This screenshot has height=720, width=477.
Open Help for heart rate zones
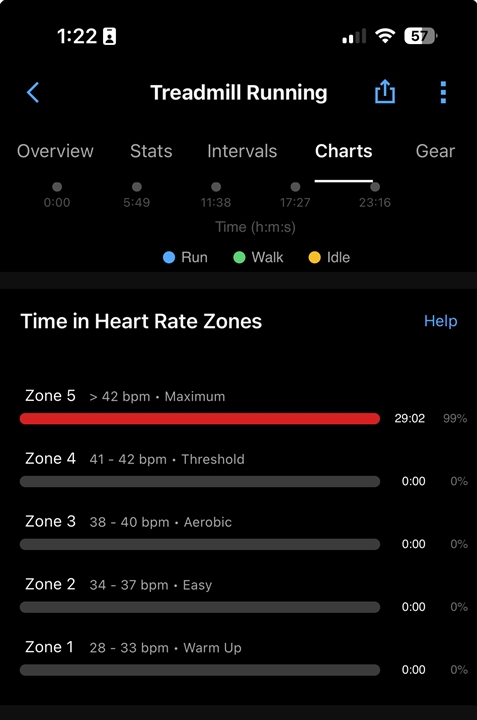tap(440, 321)
